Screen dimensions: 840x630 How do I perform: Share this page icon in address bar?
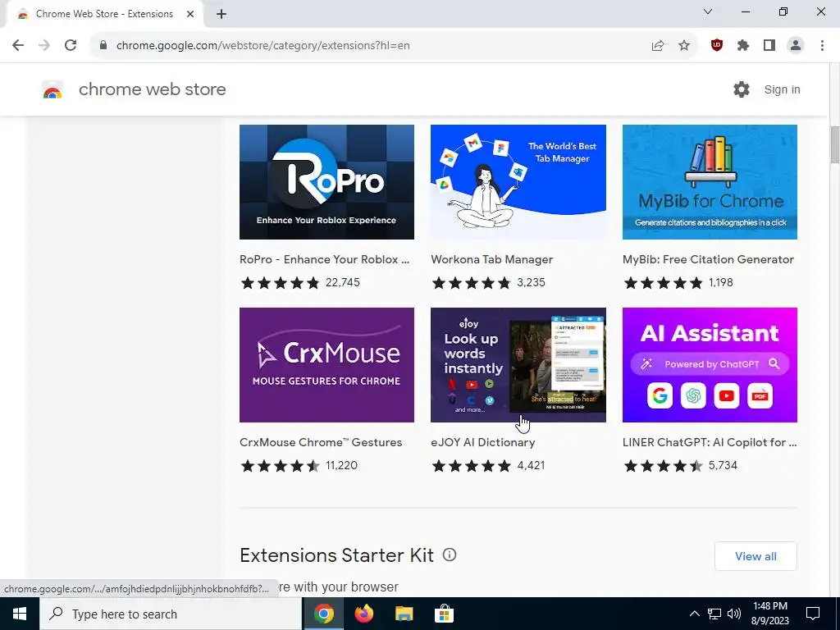click(658, 46)
